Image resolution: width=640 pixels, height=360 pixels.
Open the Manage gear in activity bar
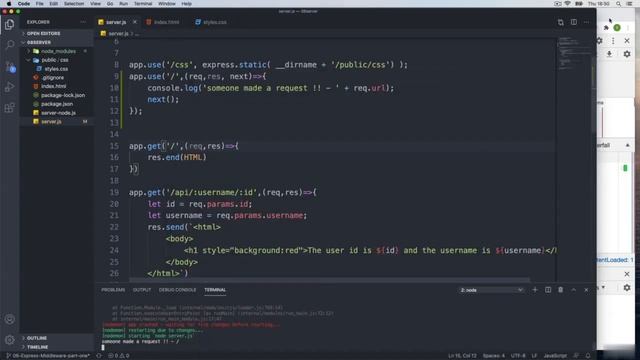pyautogui.click(x=9, y=340)
